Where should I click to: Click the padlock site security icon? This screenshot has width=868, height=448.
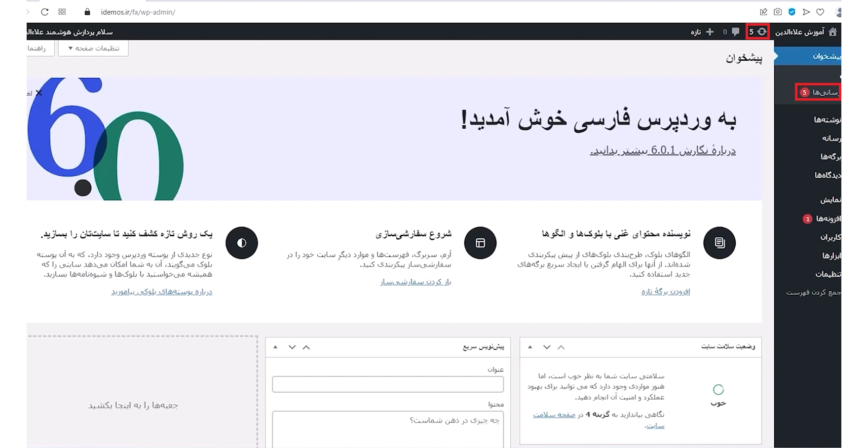pyautogui.click(x=87, y=12)
